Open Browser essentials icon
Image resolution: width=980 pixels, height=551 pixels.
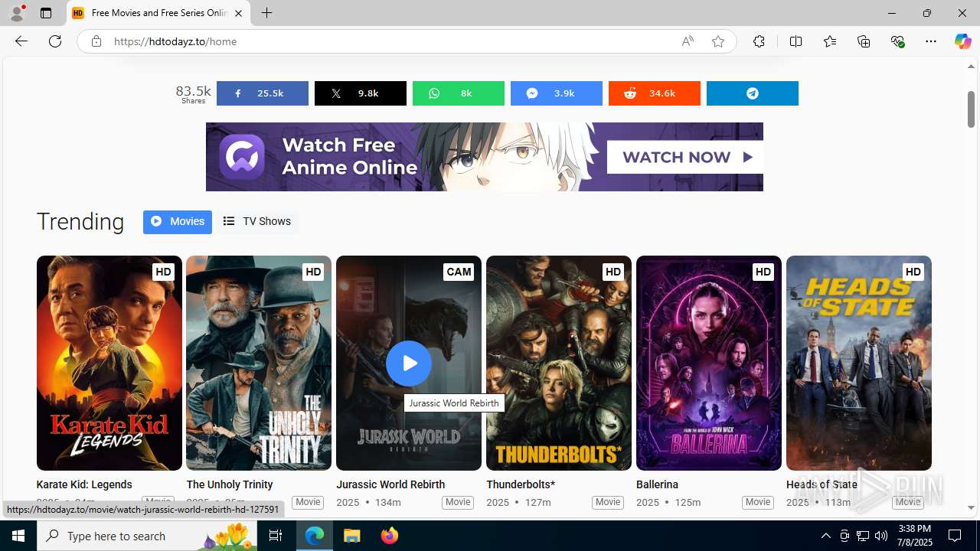(x=897, y=41)
